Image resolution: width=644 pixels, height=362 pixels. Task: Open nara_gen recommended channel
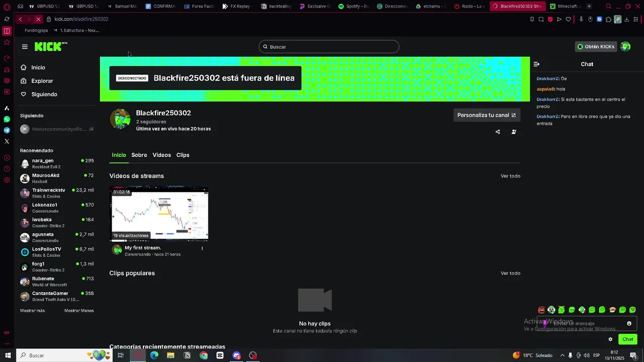(57, 164)
